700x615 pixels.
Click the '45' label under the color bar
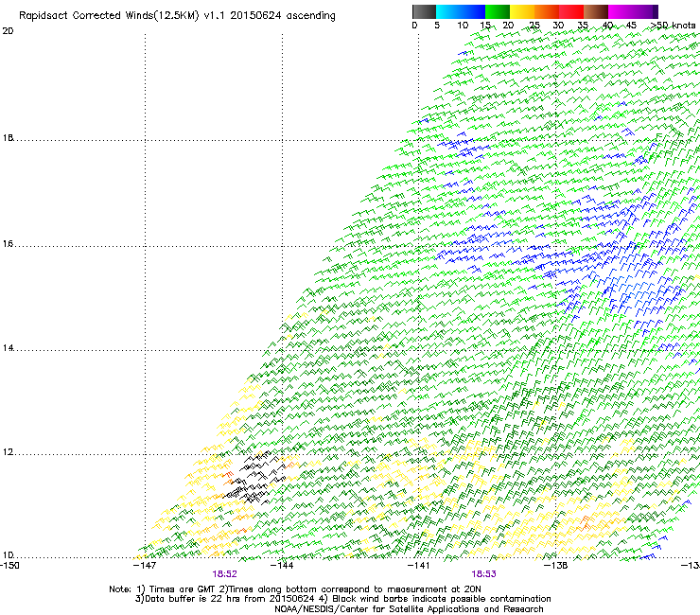[x=631, y=26]
